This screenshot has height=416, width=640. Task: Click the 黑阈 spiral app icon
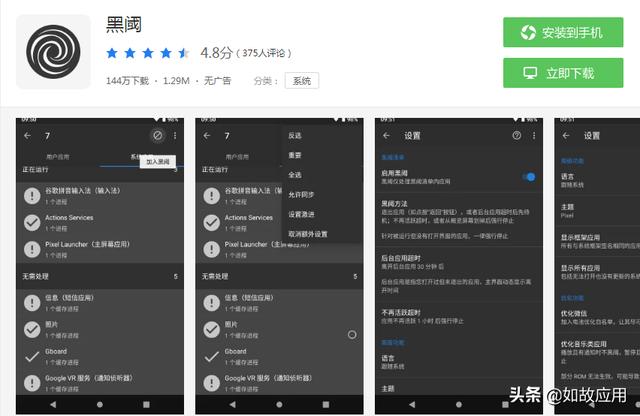point(53,52)
